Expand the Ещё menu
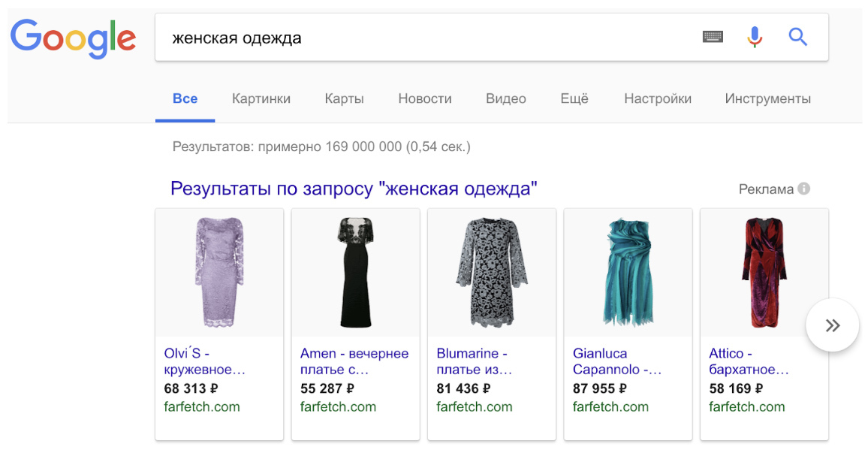868x459 pixels. tap(574, 98)
